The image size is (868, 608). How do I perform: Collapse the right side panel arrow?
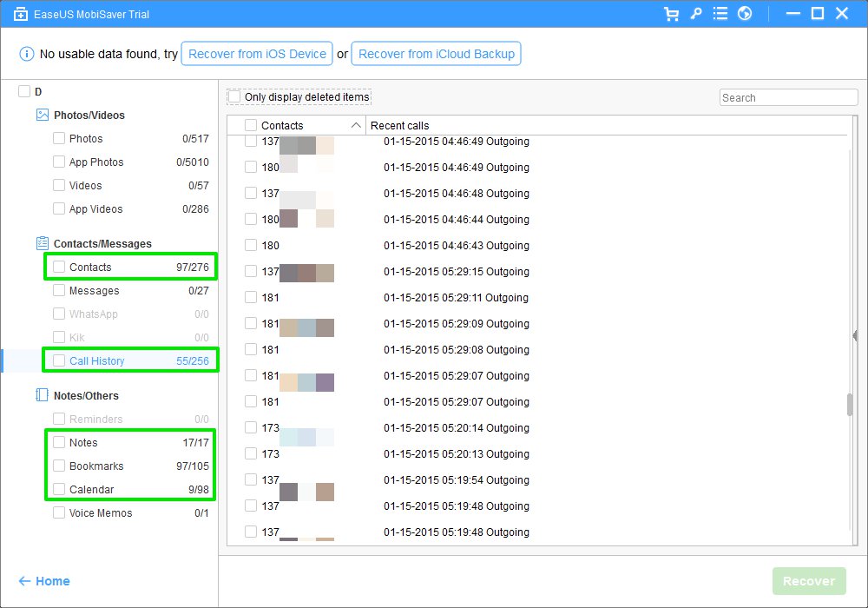[855, 335]
